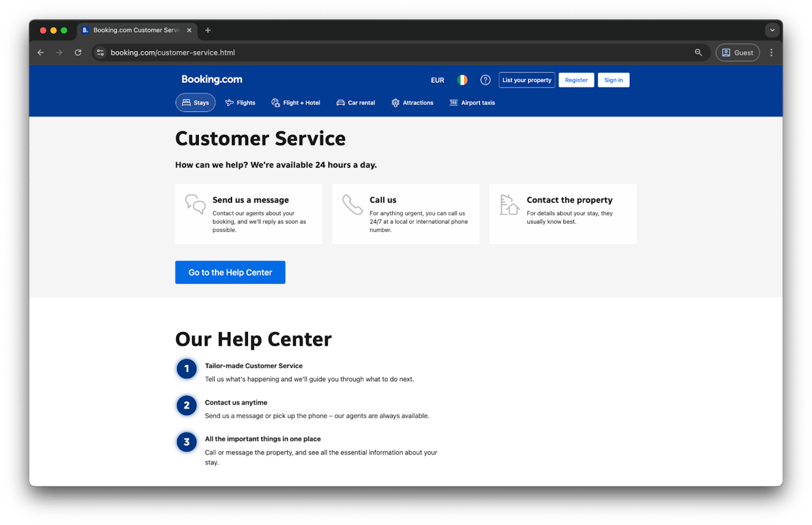Click the Booking.com logo
The image size is (812, 525).
coord(212,79)
